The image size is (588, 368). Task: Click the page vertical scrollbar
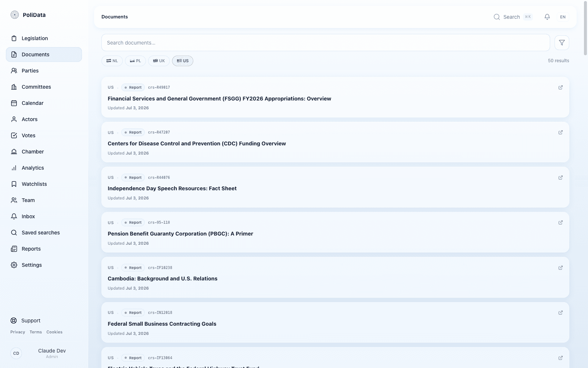pyautogui.click(x=585, y=28)
